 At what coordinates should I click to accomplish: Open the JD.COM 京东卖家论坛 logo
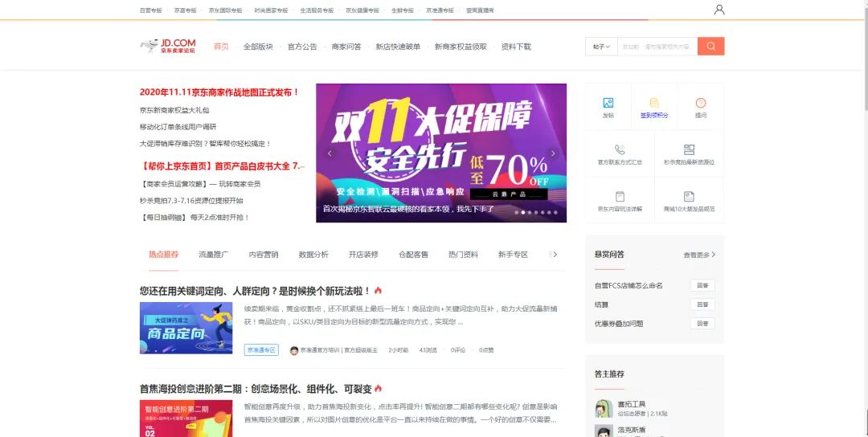[168, 46]
